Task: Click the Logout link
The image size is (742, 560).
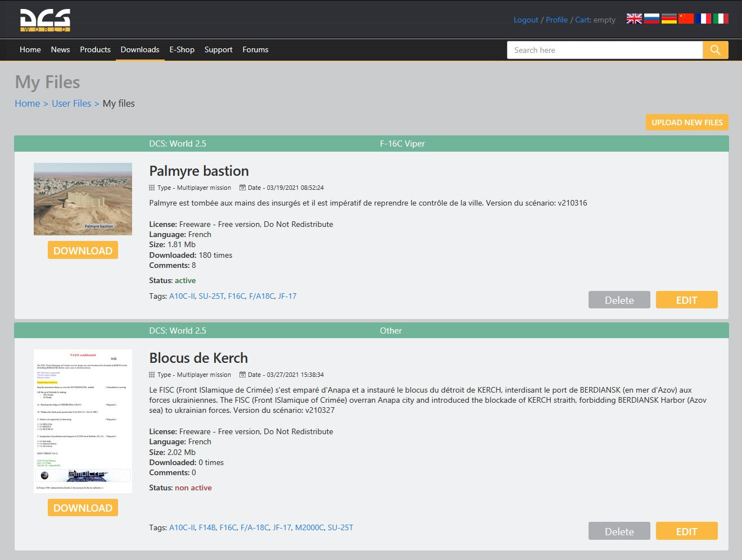Action: [526, 20]
